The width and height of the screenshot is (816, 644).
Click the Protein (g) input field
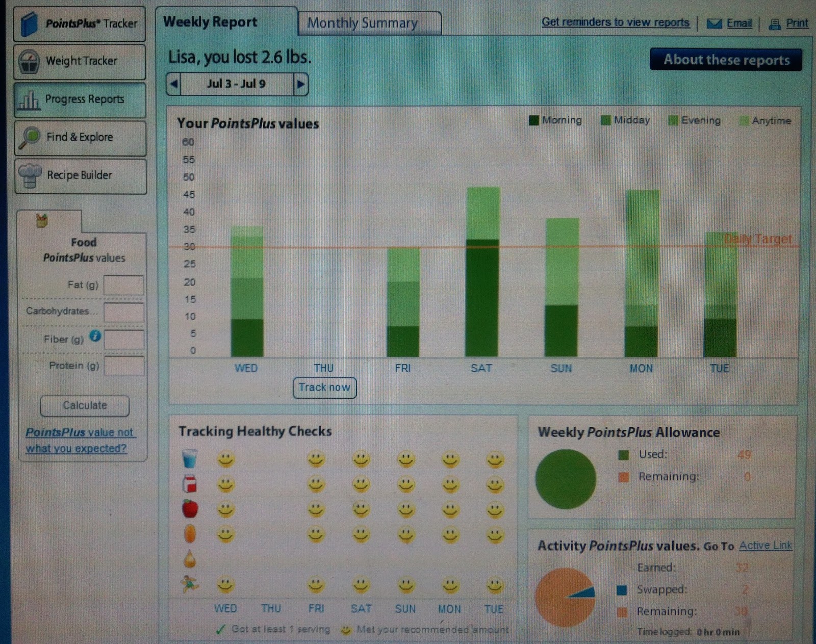point(124,366)
